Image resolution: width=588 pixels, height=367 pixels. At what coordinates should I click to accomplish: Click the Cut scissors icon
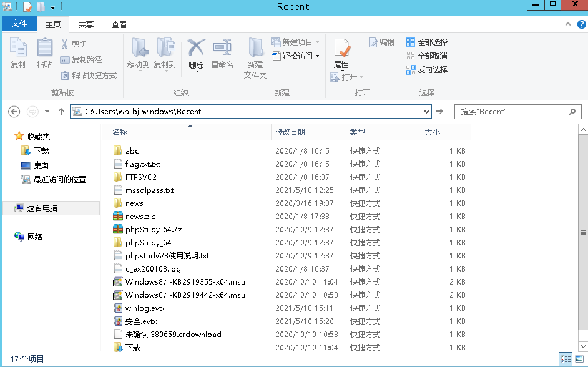[65, 44]
